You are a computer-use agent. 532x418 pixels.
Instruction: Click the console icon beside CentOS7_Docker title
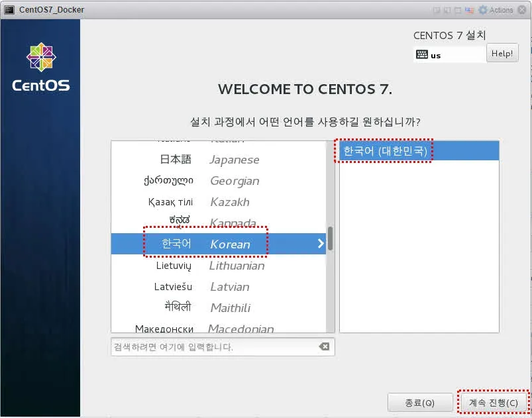tap(9, 10)
